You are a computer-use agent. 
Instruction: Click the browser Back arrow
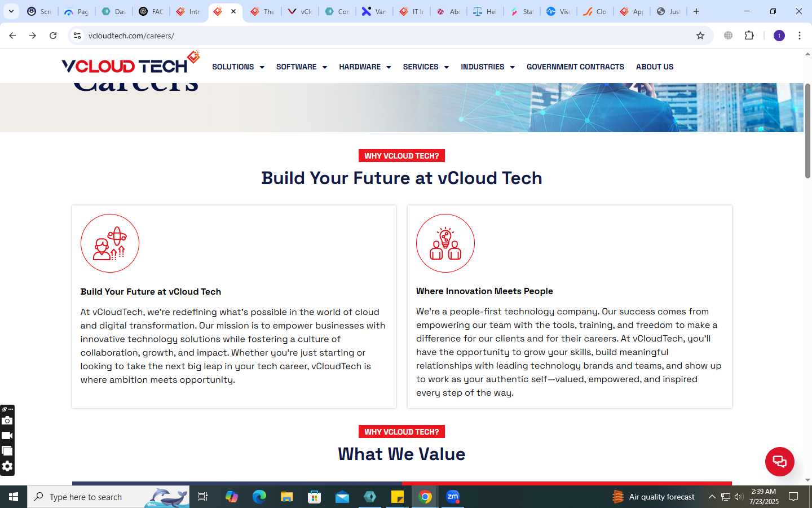[12, 36]
